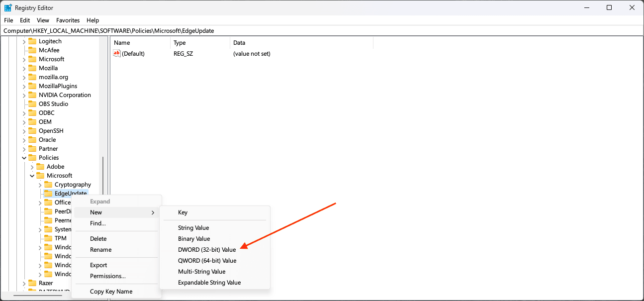Expand the Oracle key

(24, 140)
